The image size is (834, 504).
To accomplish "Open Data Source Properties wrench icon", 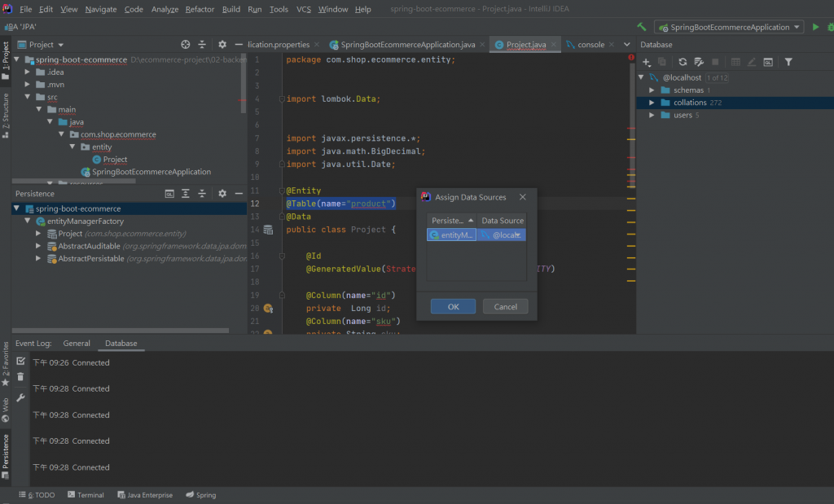I will pos(698,62).
